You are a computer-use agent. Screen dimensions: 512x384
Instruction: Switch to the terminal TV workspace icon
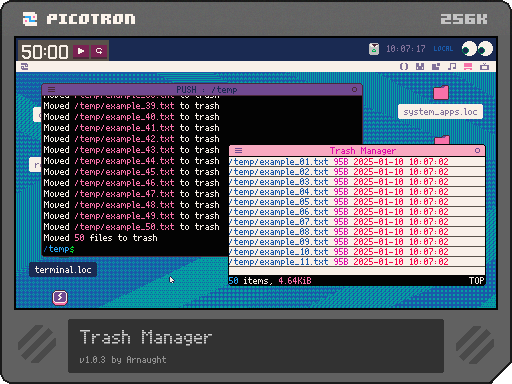tap(484, 66)
